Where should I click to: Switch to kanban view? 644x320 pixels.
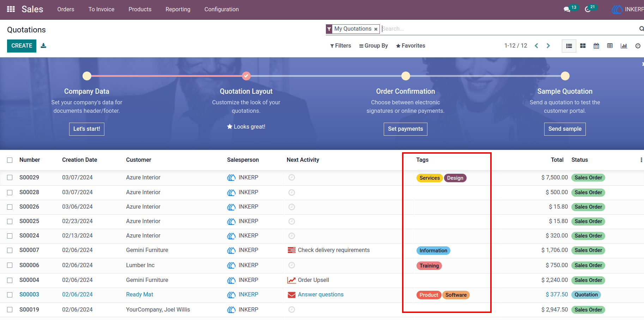point(583,46)
